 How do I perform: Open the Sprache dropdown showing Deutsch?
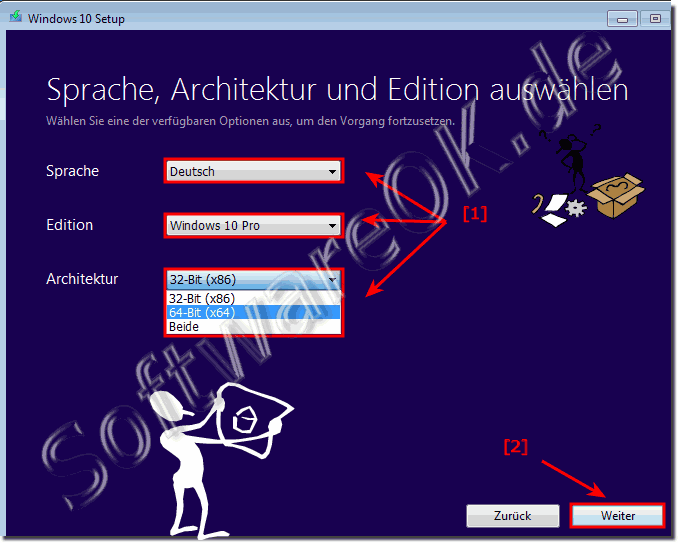(253, 172)
